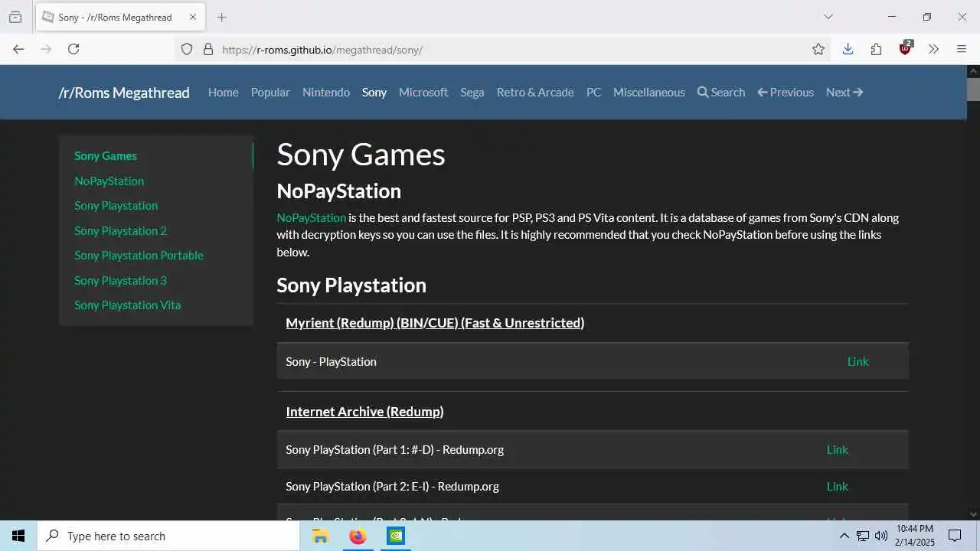Click the Myrient (Redump) (BIN/CUE) heading
Screen dimensions: 980x551
tap(435, 323)
